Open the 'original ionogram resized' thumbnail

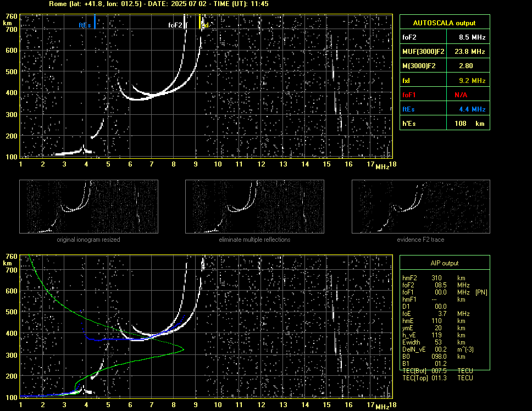tap(88, 207)
